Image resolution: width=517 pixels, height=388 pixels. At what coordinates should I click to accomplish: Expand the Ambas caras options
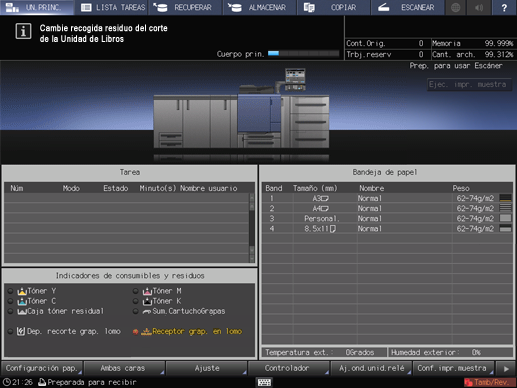123,368
